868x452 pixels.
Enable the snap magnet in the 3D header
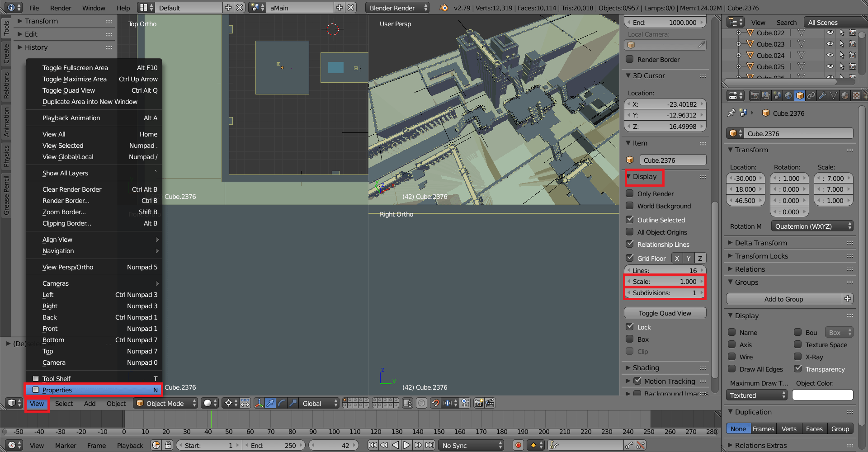[x=436, y=403]
